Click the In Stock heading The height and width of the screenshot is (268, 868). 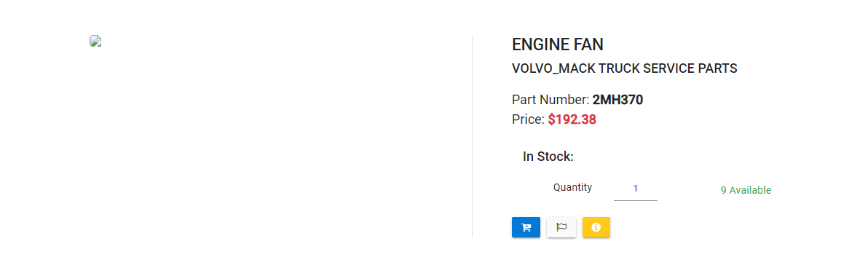(548, 157)
